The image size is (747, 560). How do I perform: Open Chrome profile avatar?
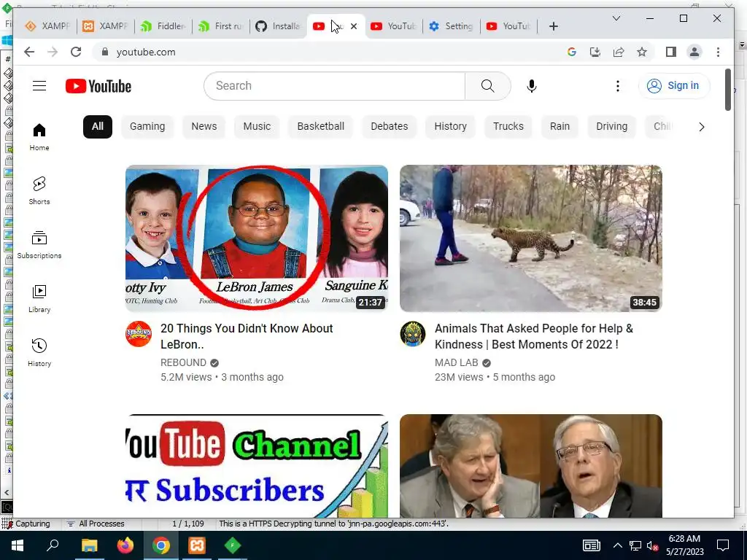tap(694, 52)
